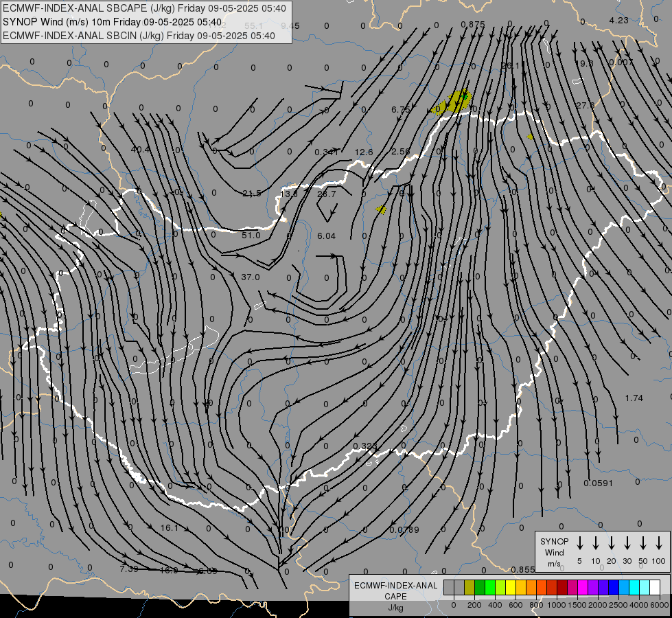This screenshot has height=618, width=672.
Task: Click the ECMWF-INDEX-ANAL SBCAPE title line
Action: tap(144, 8)
